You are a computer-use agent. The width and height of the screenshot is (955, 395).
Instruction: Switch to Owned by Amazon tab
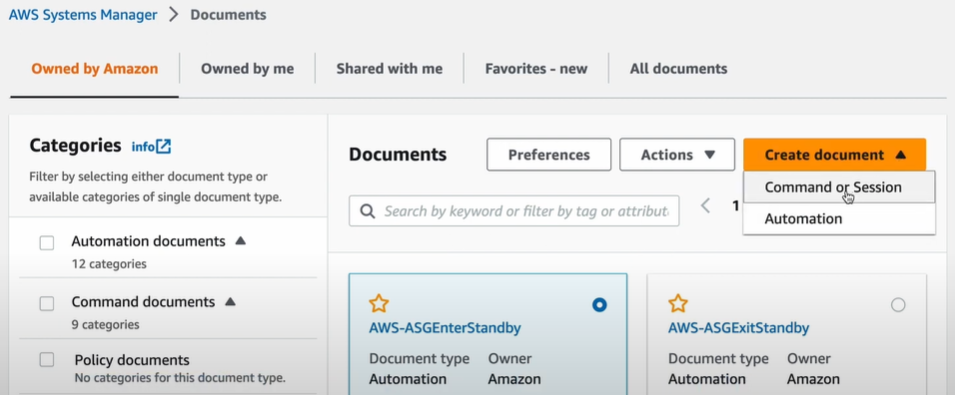coord(94,69)
